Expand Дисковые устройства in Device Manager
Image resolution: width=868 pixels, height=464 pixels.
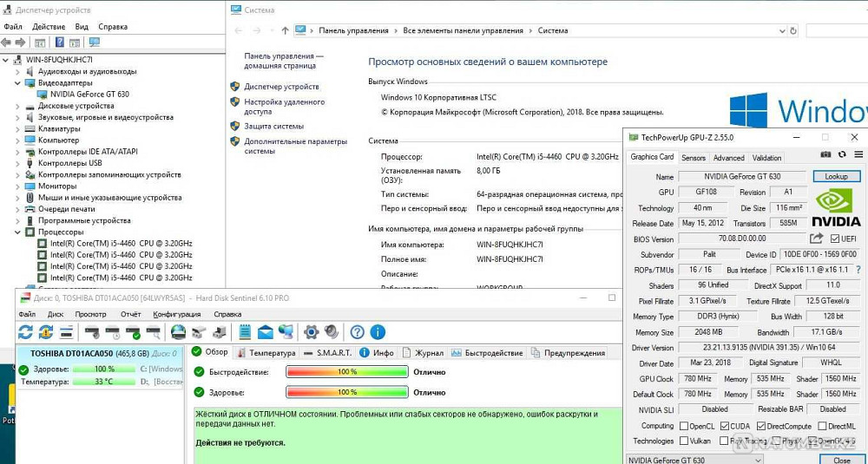point(17,106)
